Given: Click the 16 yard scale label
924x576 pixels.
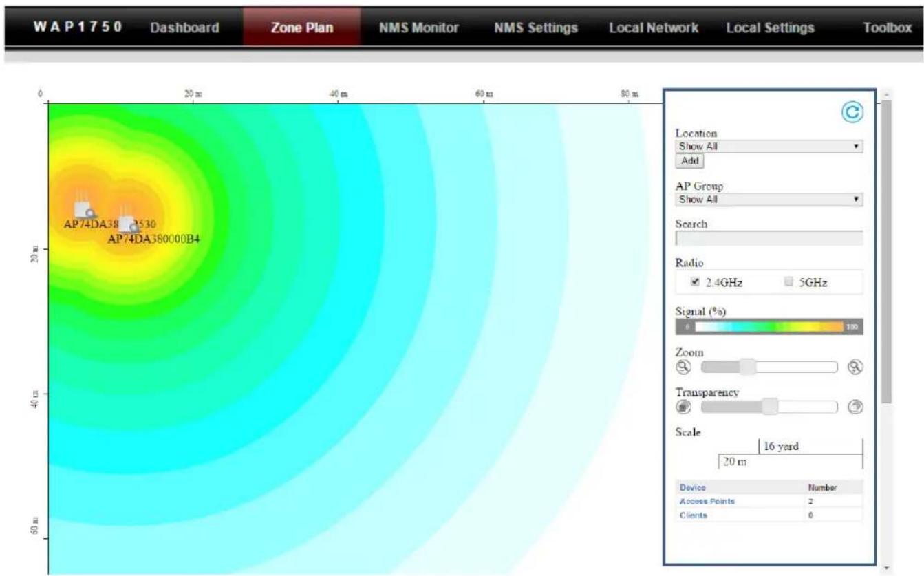Looking at the screenshot, I should pos(781,447).
